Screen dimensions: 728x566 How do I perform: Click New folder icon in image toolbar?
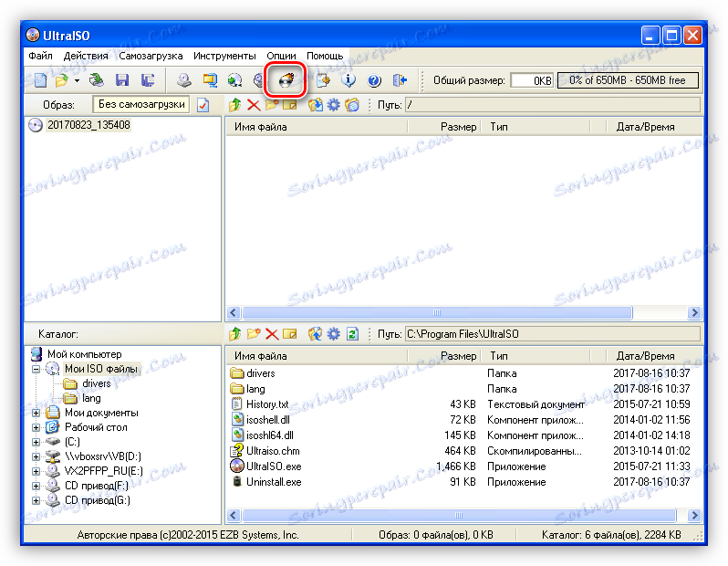coord(272,105)
